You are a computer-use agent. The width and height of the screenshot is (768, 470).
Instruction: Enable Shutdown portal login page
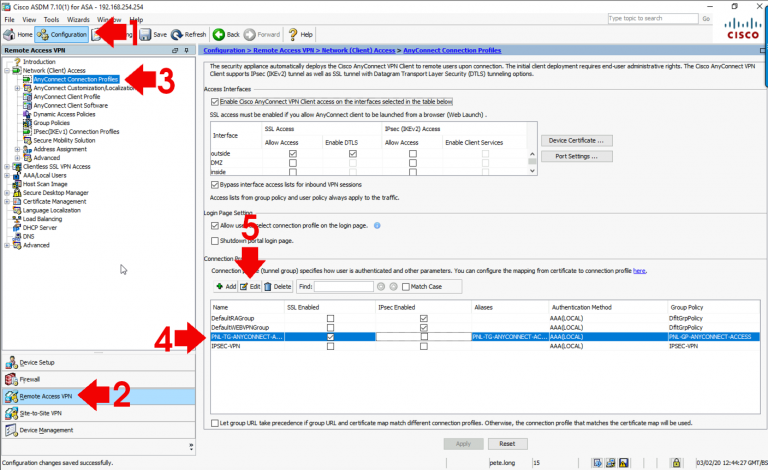click(x=215, y=241)
